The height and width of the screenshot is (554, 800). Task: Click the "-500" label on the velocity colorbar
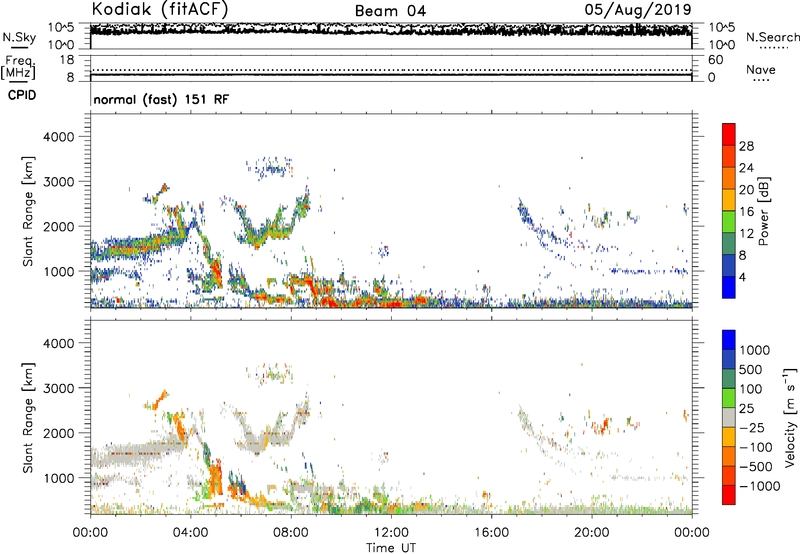coord(755,467)
